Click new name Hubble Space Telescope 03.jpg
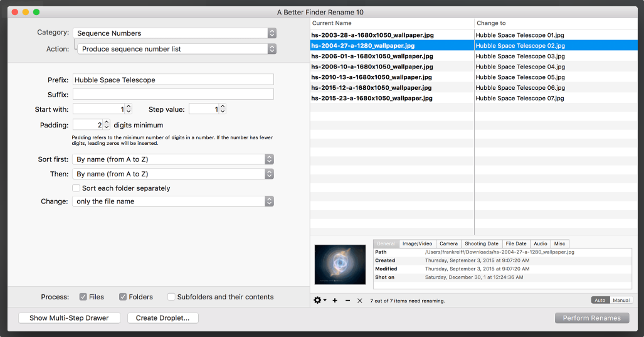Image resolution: width=644 pixels, height=337 pixels. [520, 56]
